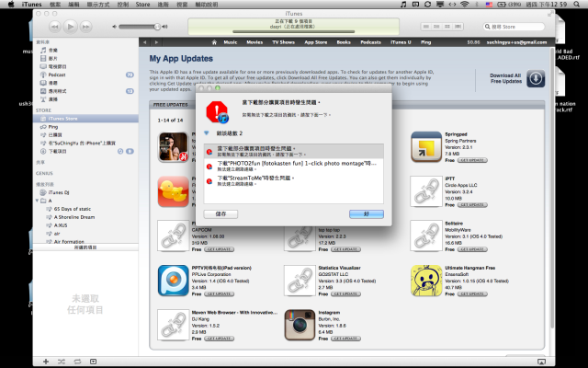Click the add playlist plus button
This screenshot has width=588, height=368.
point(46,362)
